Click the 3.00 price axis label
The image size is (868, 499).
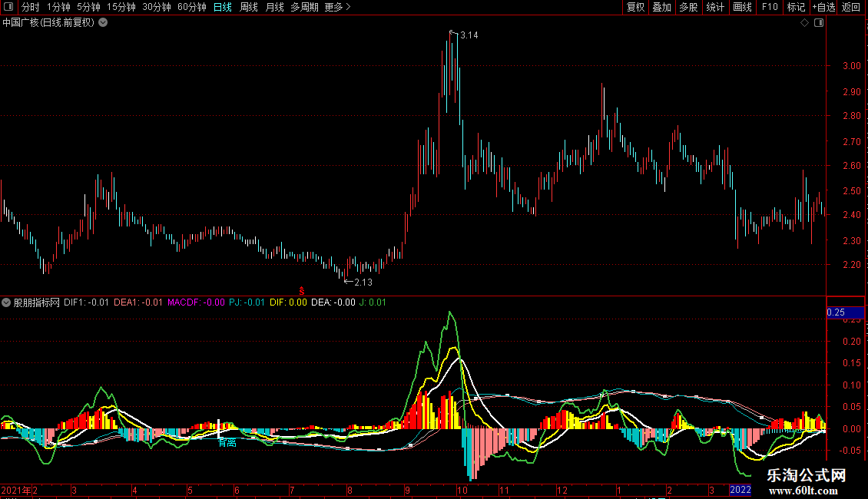click(x=851, y=66)
